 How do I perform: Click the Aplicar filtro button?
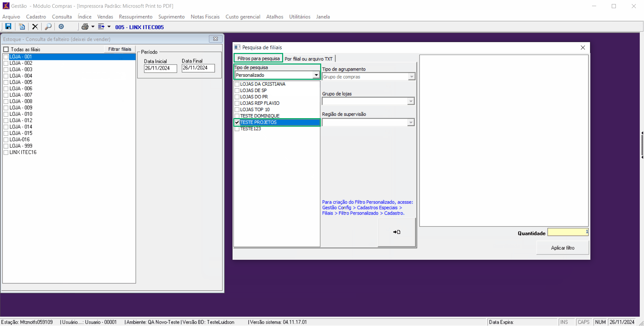click(x=563, y=248)
